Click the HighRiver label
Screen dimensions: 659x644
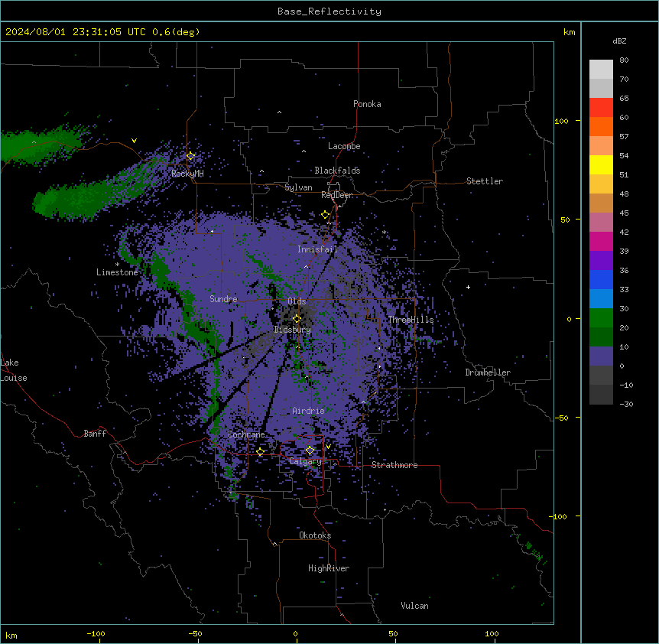click(x=329, y=568)
